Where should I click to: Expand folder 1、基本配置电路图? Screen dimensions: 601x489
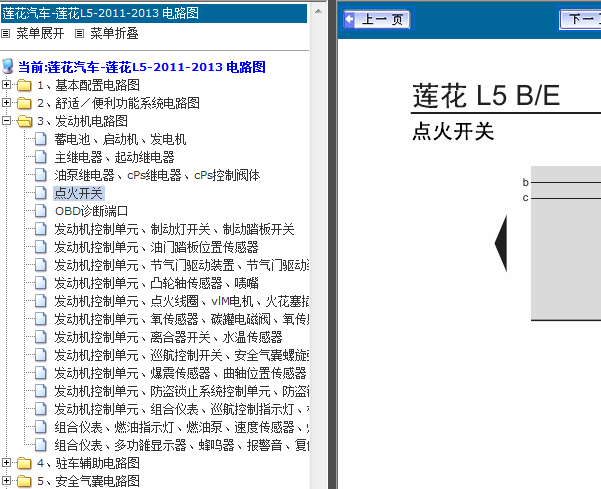tap(6, 85)
